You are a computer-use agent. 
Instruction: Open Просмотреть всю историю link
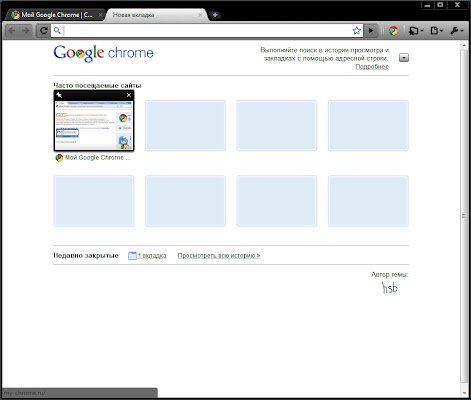coord(219,256)
